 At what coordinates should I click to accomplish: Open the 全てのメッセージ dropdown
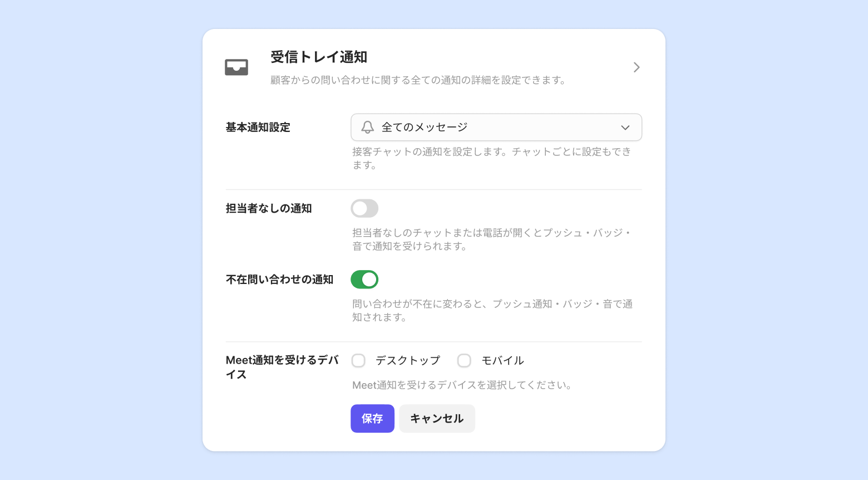pyautogui.click(x=496, y=128)
